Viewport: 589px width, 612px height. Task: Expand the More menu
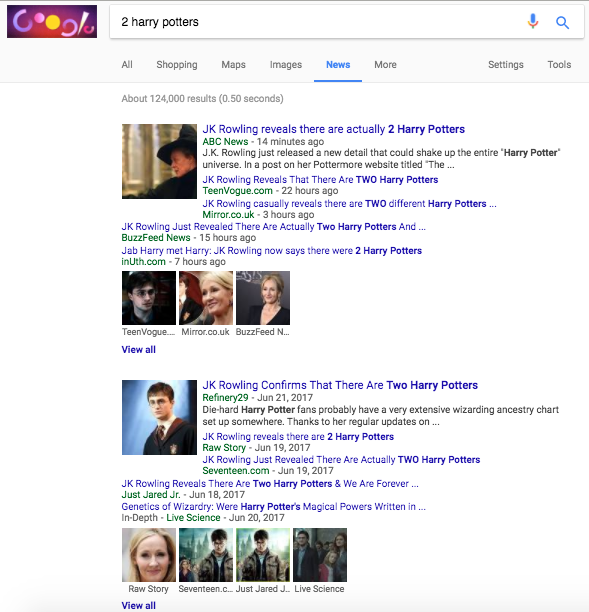385,65
